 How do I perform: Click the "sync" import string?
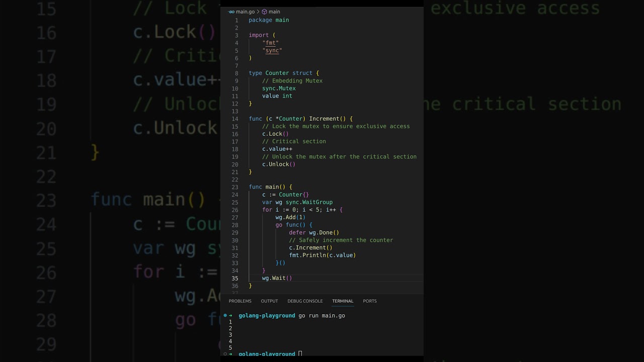pyautogui.click(x=272, y=50)
